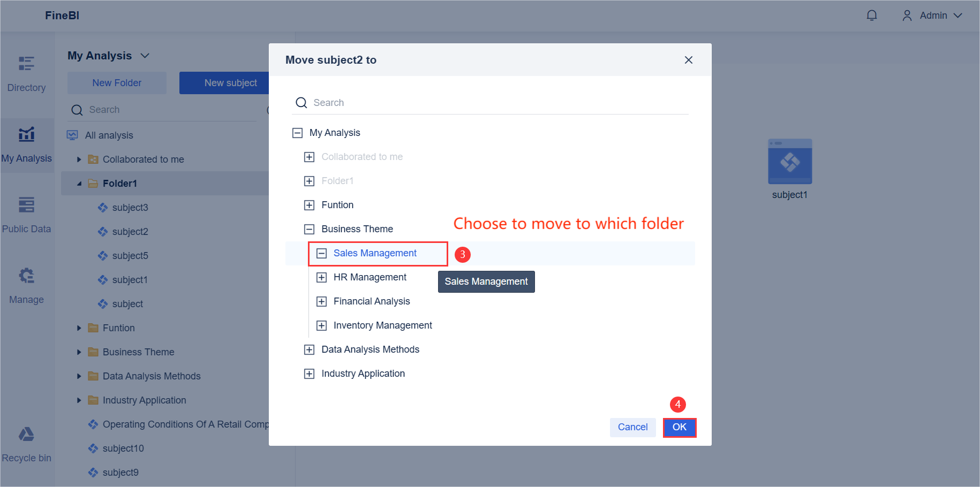This screenshot has height=487, width=980.
Task: Expand Data Analysis Methods in dialog
Action: [x=309, y=349]
